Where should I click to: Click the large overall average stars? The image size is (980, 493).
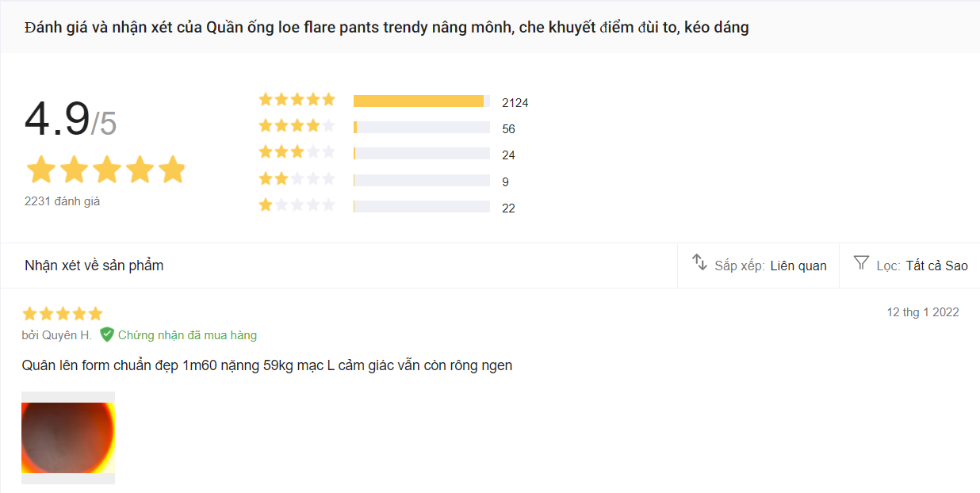[x=105, y=170]
